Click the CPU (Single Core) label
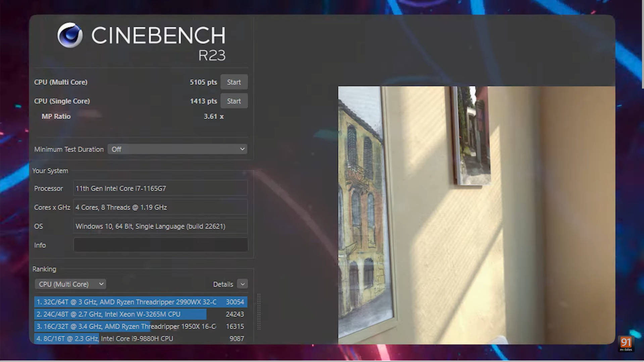The width and height of the screenshot is (644, 362). (62, 101)
